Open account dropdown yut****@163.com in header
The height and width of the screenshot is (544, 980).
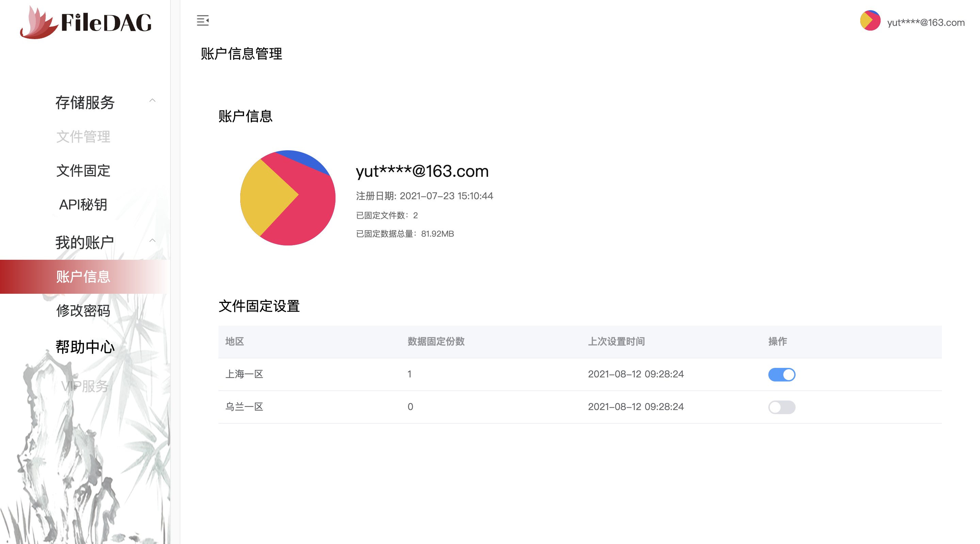point(925,22)
